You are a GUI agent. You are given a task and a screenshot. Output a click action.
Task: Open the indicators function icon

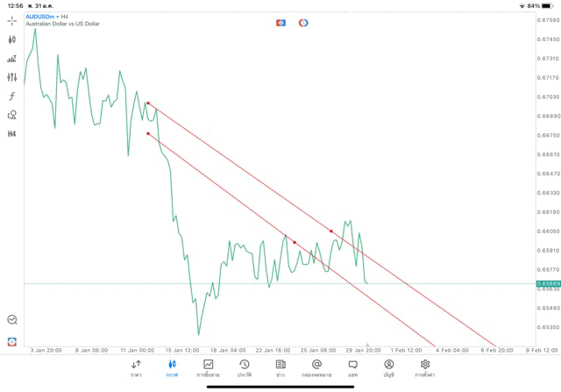[x=12, y=96]
